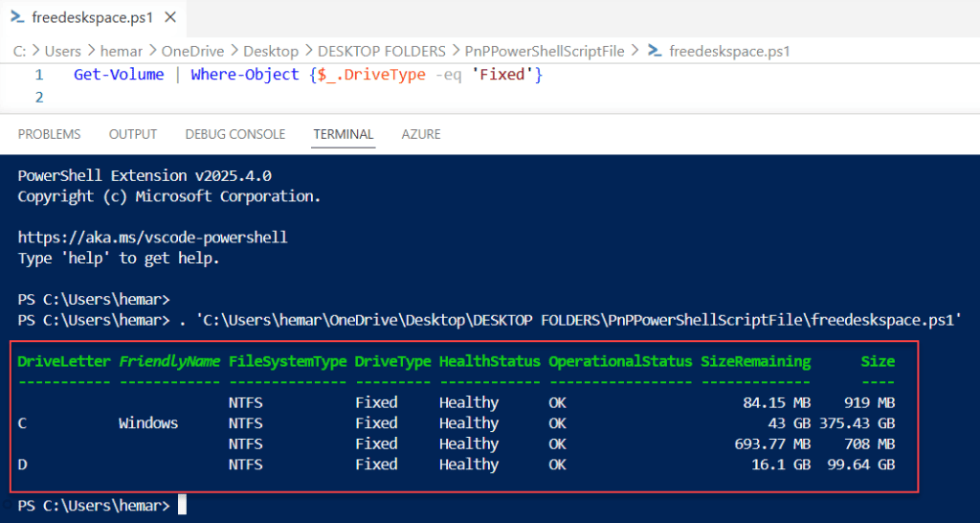This screenshot has width=980, height=523.
Task: Click the SizeRemaining column header
Action: point(755,361)
